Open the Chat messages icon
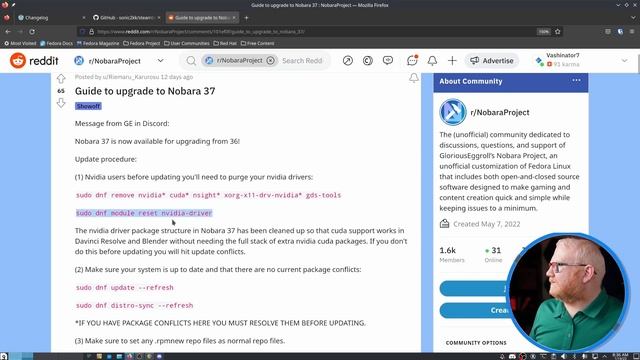The height and width of the screenshot is (360, 640). pos(412,61)
